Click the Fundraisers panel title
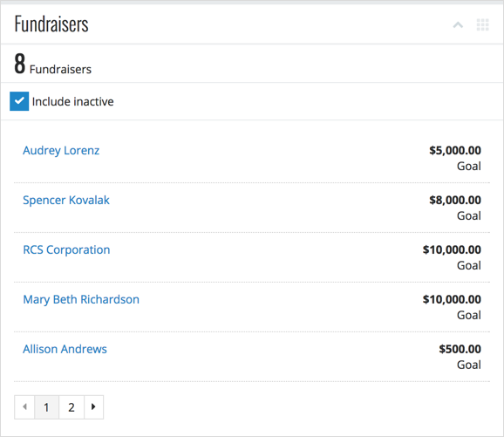This screenshot has height=437, width=504. (x=51, y=24)
